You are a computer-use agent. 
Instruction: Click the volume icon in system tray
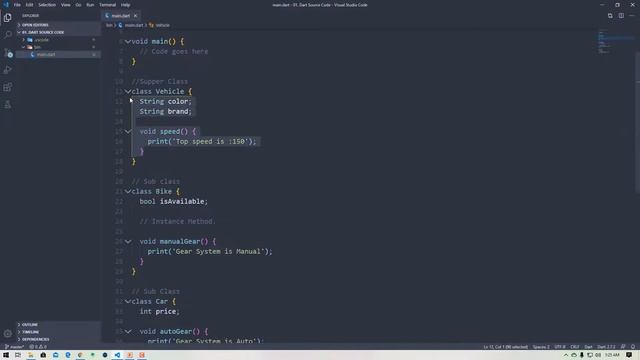click(x=598, y=355)
